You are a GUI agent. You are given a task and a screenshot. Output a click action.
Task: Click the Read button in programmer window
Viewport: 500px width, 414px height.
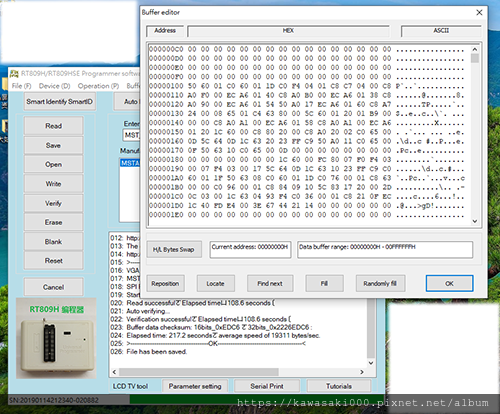53,126
